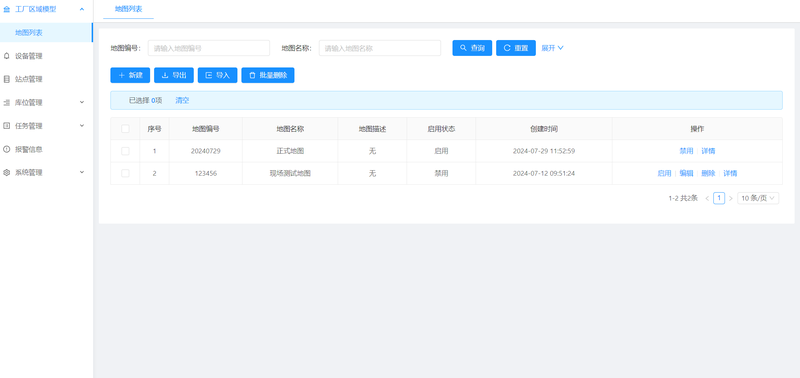Go to previous page arrow in pagination

[707, 198]
